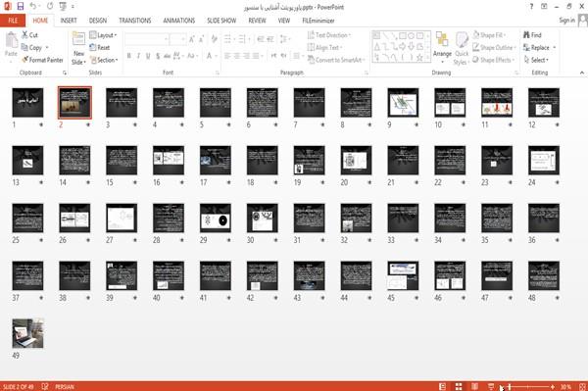Open the Arrange objects menu
The image size is (588, 391).
(x=442, y=46)
